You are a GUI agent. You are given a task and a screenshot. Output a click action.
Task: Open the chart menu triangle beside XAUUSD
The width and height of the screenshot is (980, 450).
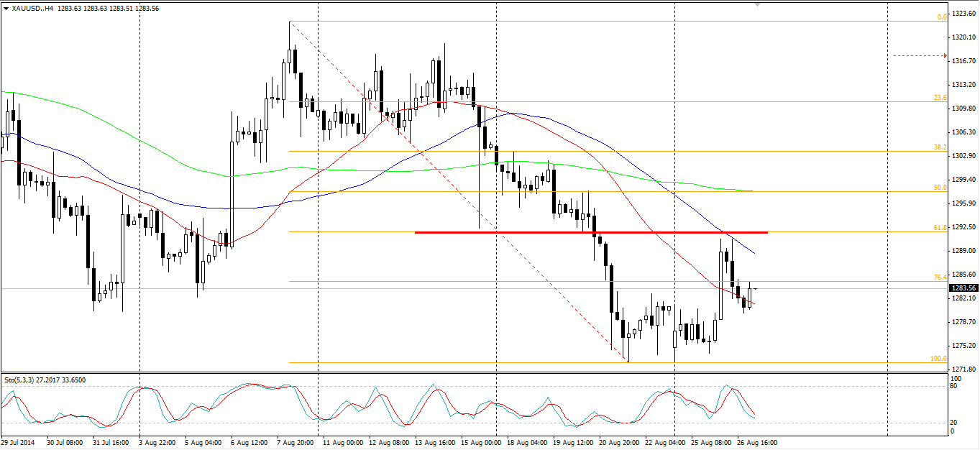pyautogui.click(x=6, y=7)
